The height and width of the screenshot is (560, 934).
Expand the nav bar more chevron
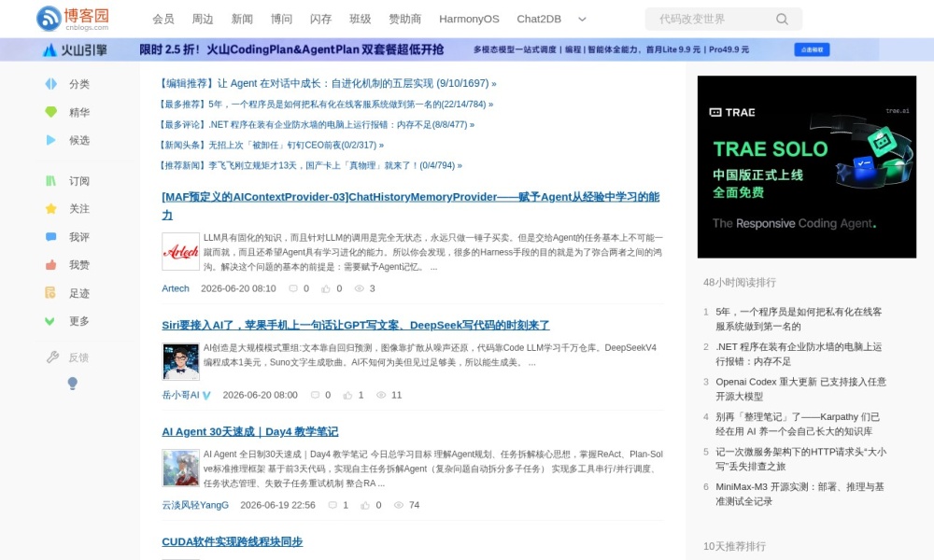coord(582,19)
